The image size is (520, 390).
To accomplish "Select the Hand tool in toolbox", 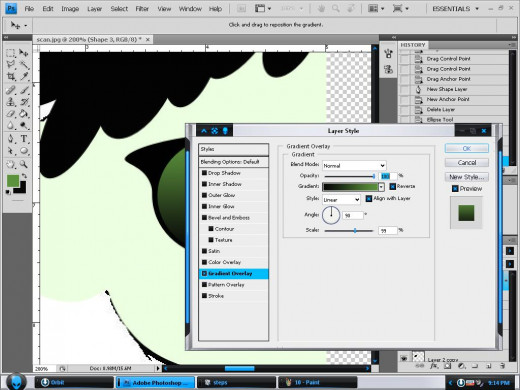I will [11, 164].
